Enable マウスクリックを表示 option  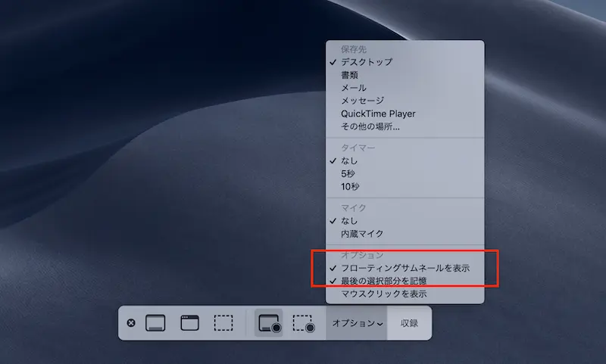405,294
